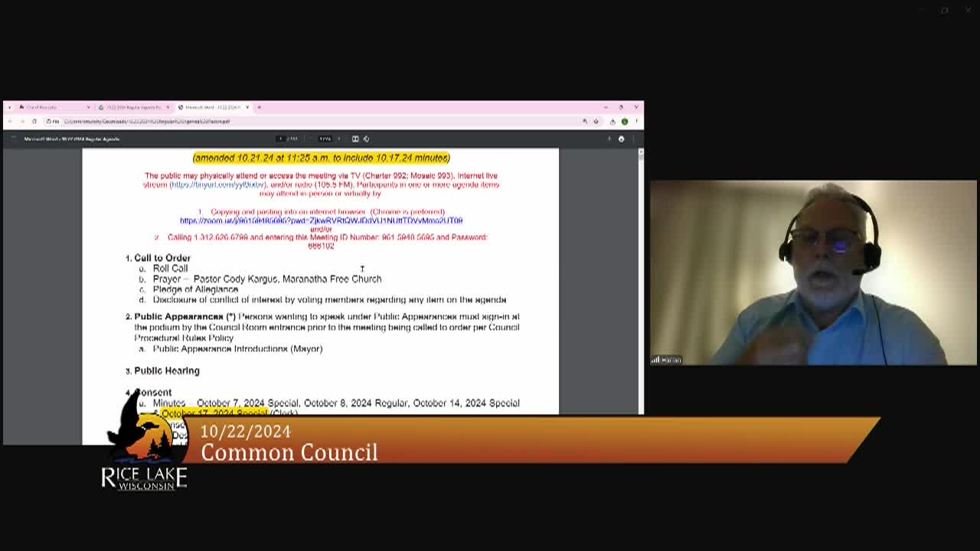Click the highlighted amended notice text
Screen dimensions: 980x551
click(x=321, y=158)
